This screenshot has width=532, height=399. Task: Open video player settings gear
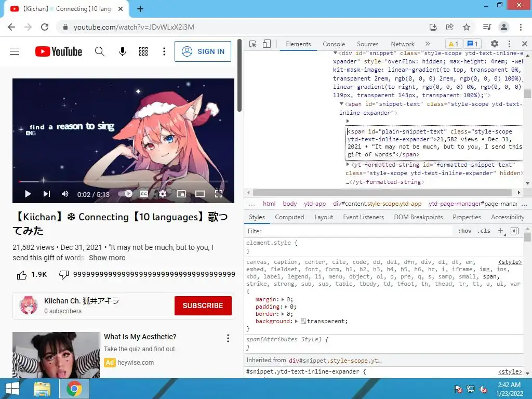(x=163, y=194)
